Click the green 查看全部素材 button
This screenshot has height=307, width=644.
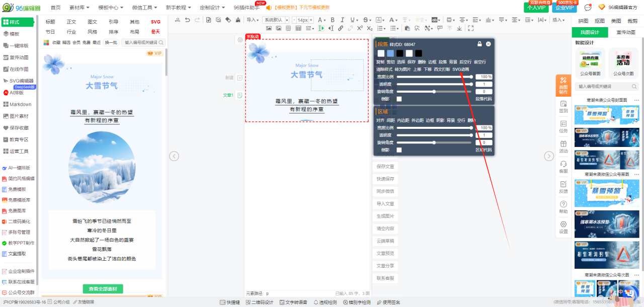click(103, 288)
